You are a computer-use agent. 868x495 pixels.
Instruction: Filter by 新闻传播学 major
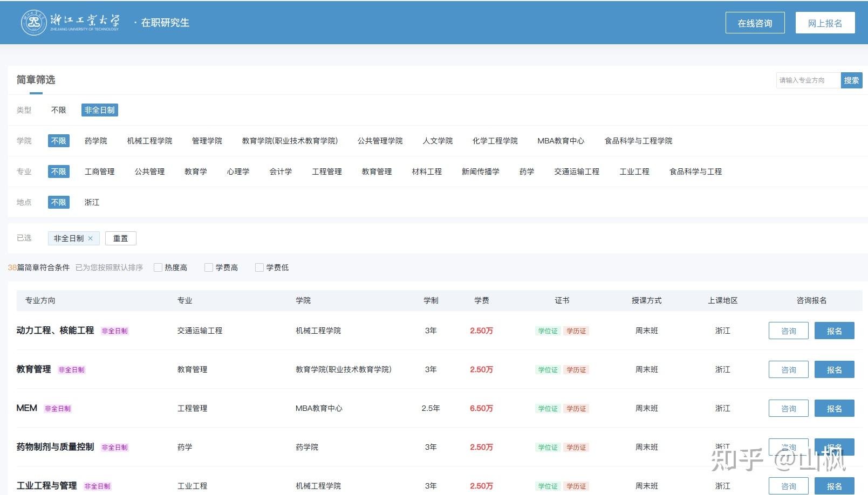(480, 171)
